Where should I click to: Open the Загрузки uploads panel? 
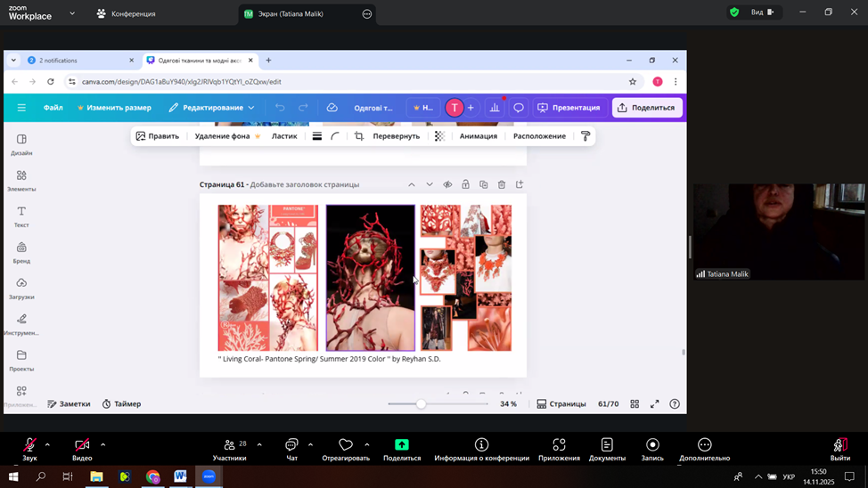tap(21, 288)
